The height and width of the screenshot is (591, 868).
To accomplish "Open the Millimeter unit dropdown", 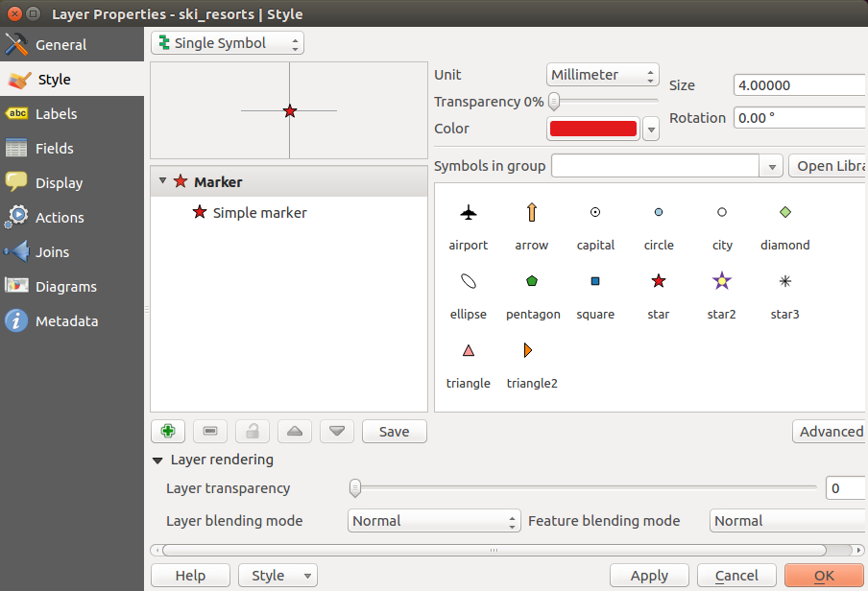I will point(603,75).
